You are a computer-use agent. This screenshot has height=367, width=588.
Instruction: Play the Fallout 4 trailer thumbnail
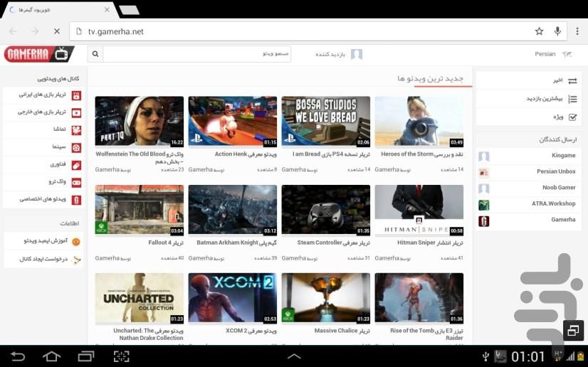pyautogui.click(x=139, y=210)
